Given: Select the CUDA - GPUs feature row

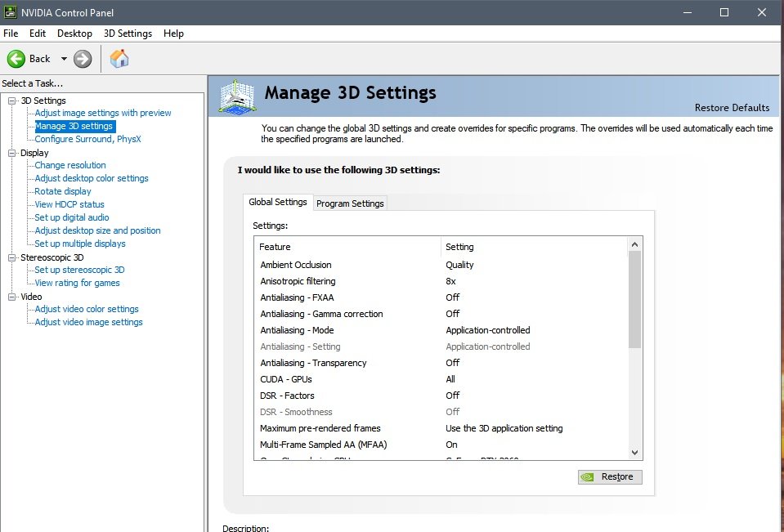Looking at the screenshot, I should tap(441, 379).
